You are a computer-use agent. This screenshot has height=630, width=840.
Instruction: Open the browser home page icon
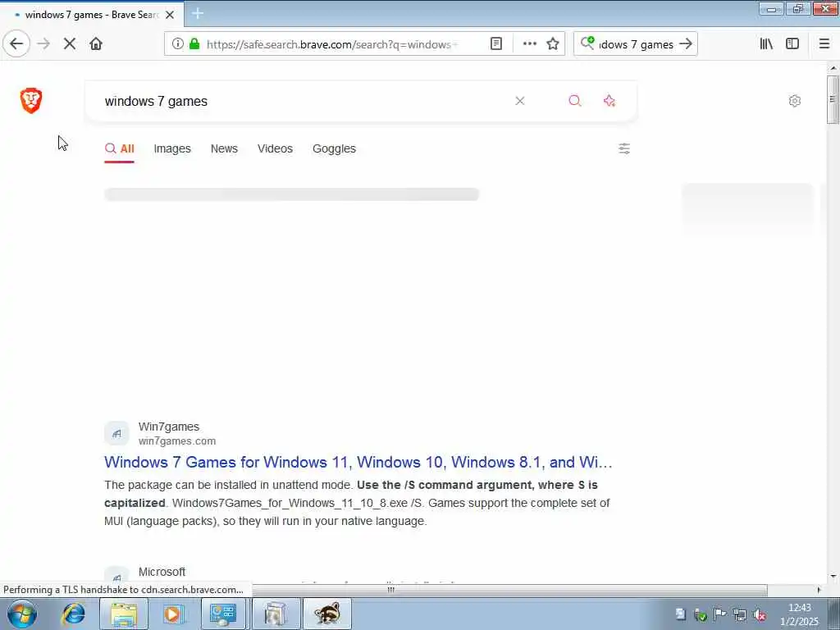point(96,43)
